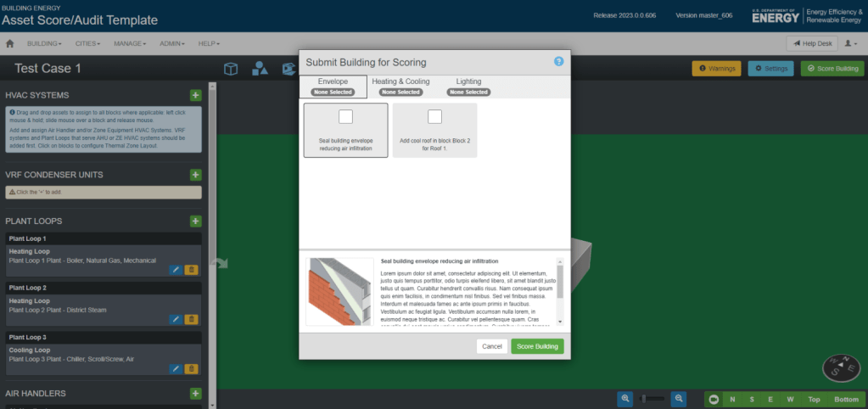Open the help icon in dialog header

558,62
